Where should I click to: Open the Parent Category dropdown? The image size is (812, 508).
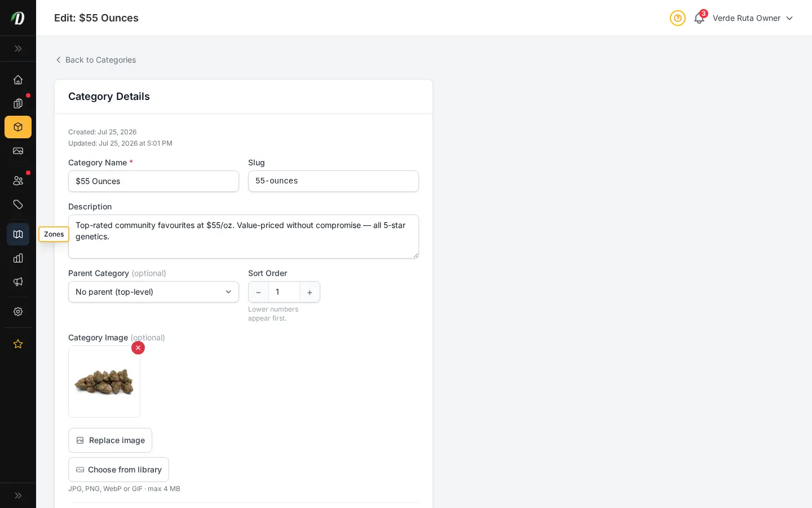[x=153, y=292]
